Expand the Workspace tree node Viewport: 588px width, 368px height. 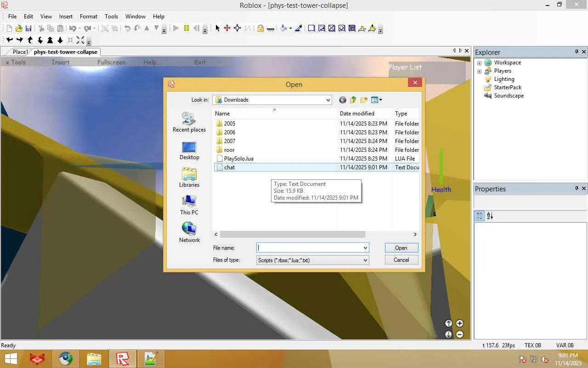(479, 63)
